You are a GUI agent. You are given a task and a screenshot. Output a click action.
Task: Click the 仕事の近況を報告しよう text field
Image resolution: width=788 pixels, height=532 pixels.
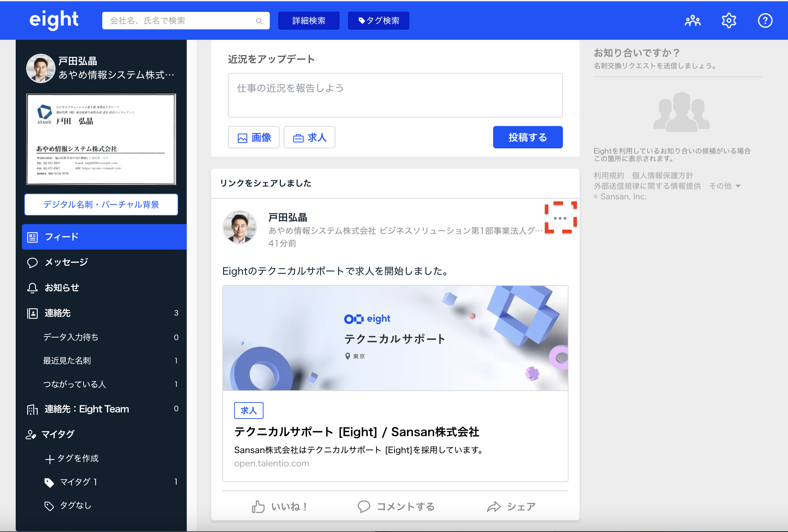395,95
